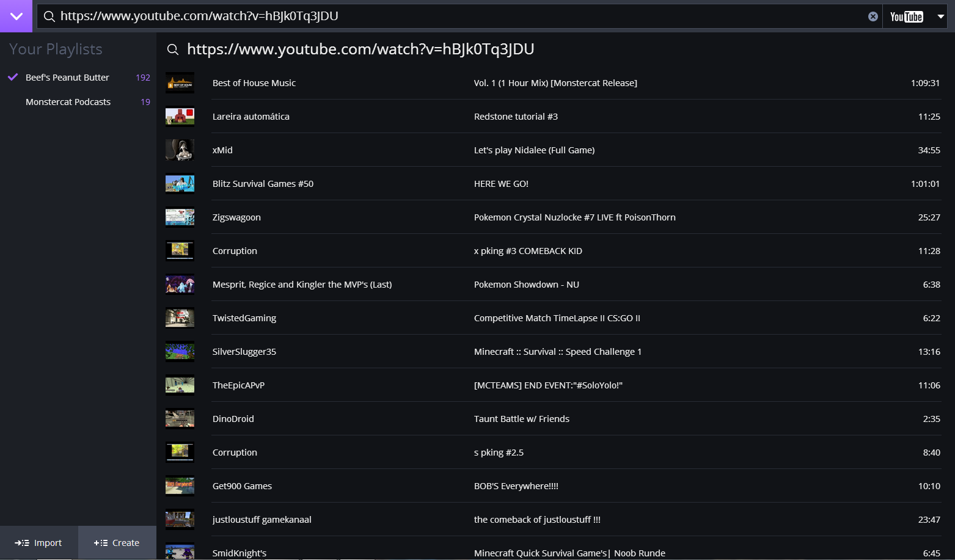Open the TwistedGaming video thumbnail
Screen dimensions: 955x560
click(x=180, y=318)
